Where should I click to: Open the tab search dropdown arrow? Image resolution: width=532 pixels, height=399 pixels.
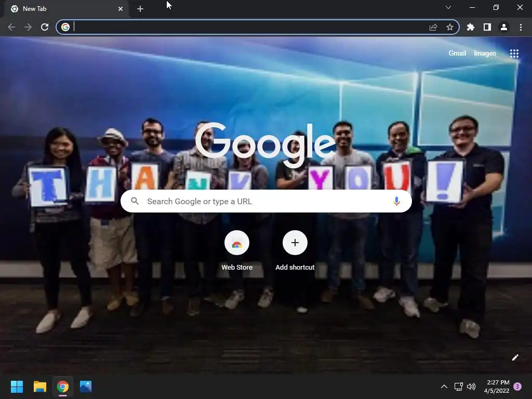point(448,7)
